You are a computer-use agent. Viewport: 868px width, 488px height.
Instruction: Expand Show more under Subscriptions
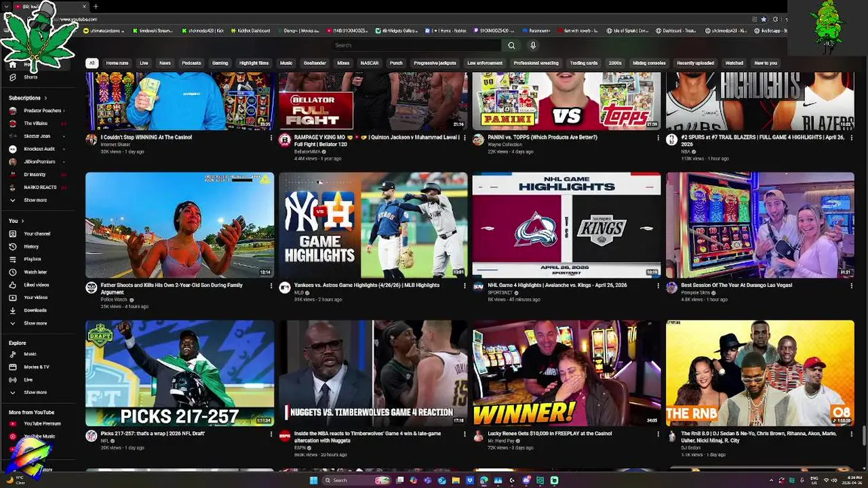tap(35, 200)
